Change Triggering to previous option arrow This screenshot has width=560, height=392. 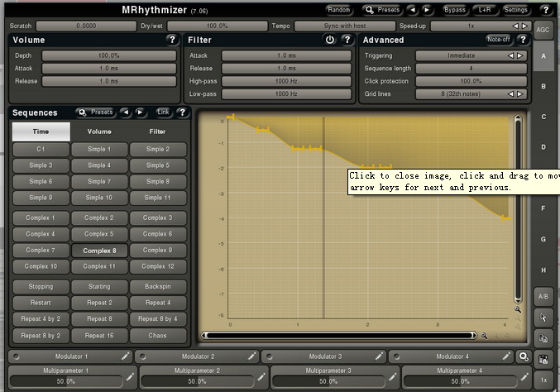click(510, 55)
